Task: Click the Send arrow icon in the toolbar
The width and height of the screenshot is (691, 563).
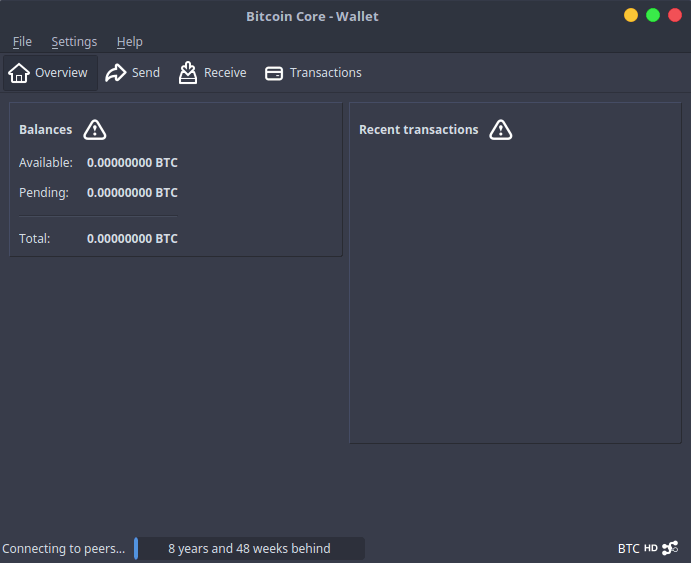Action: (x=116, y=73)
